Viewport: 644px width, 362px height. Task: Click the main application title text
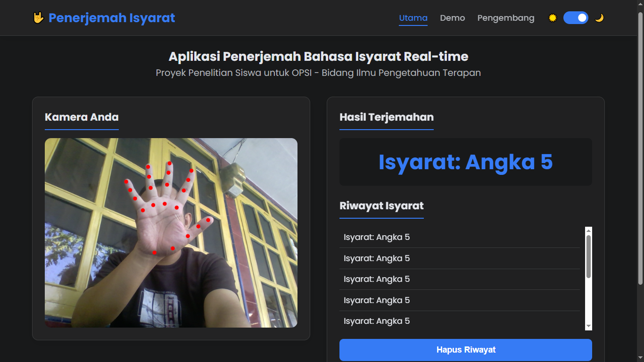click(319, 56)
